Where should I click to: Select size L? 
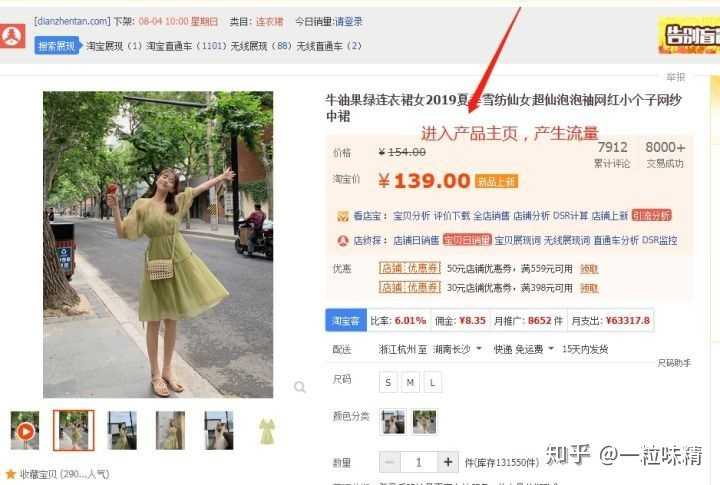[432, 382]
